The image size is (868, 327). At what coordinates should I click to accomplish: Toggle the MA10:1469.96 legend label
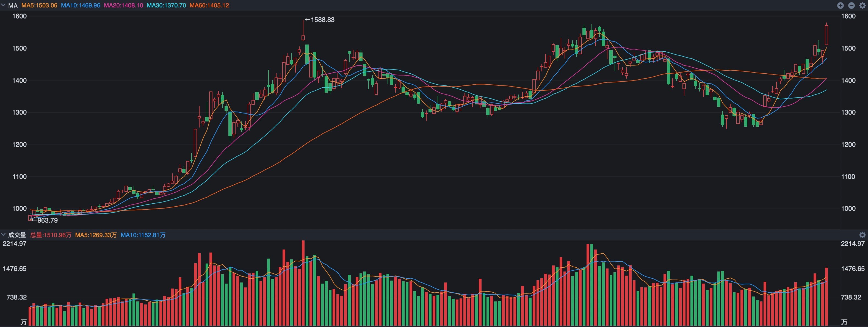pos(81,5)
